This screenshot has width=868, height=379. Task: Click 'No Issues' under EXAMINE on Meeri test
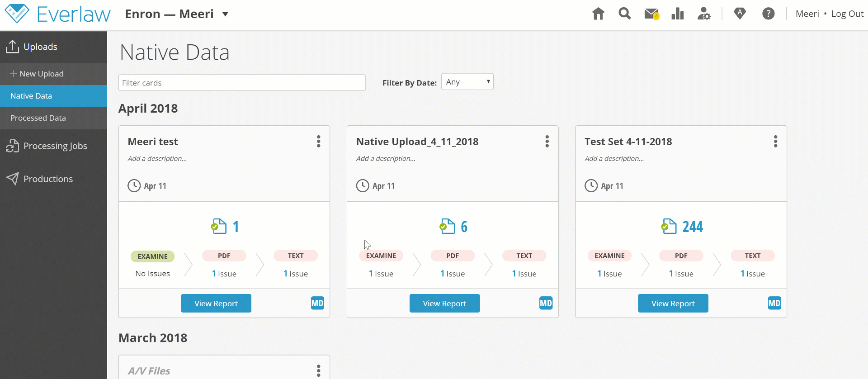[x=153, y=274]
